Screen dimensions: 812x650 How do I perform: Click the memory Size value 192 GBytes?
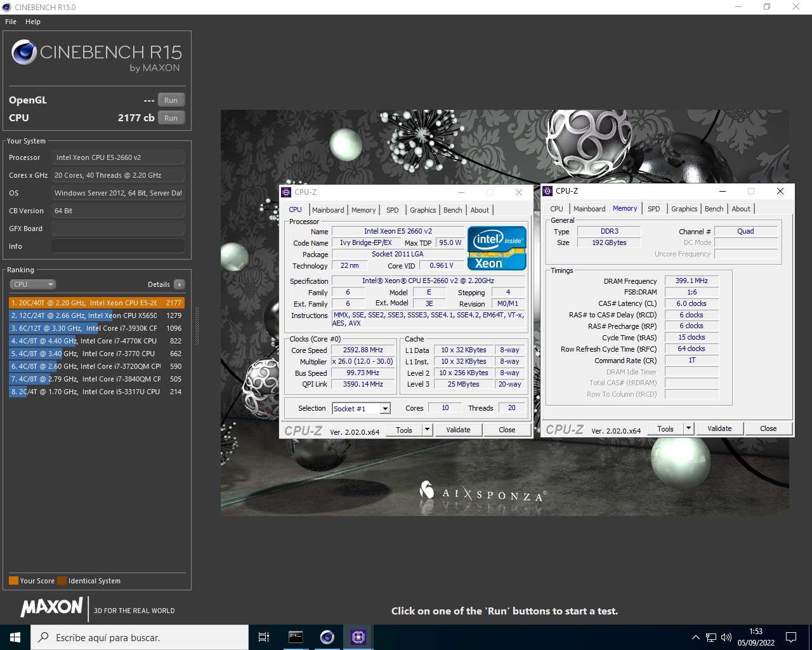pyautogui.click(x=609, y=242)
